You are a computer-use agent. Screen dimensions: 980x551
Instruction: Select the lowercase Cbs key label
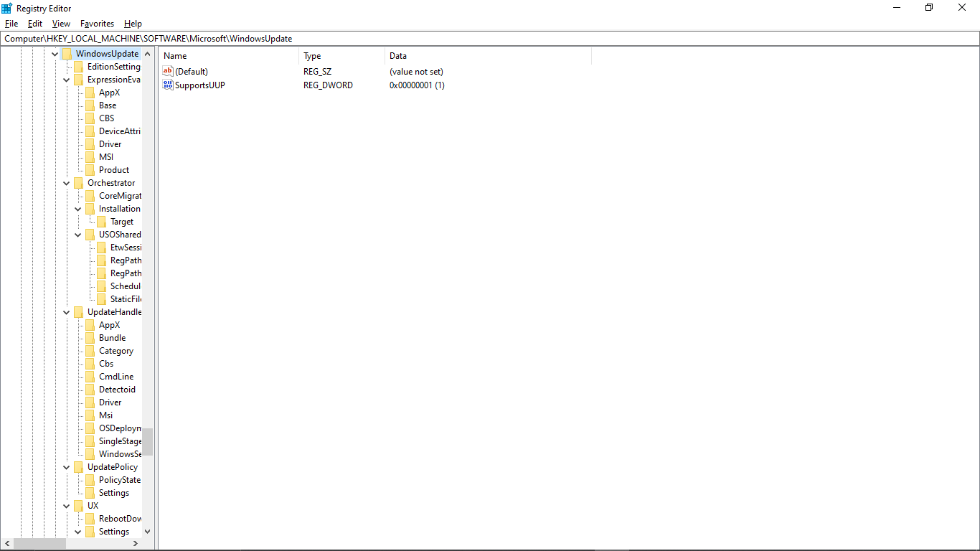(x=106, y=364)
